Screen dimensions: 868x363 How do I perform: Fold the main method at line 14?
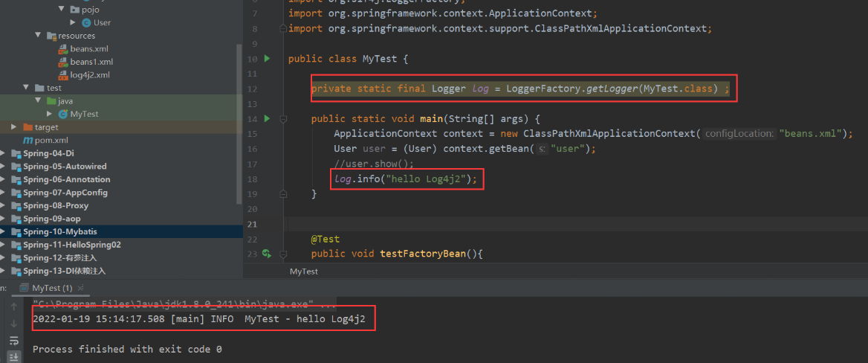tap(283, 118)
